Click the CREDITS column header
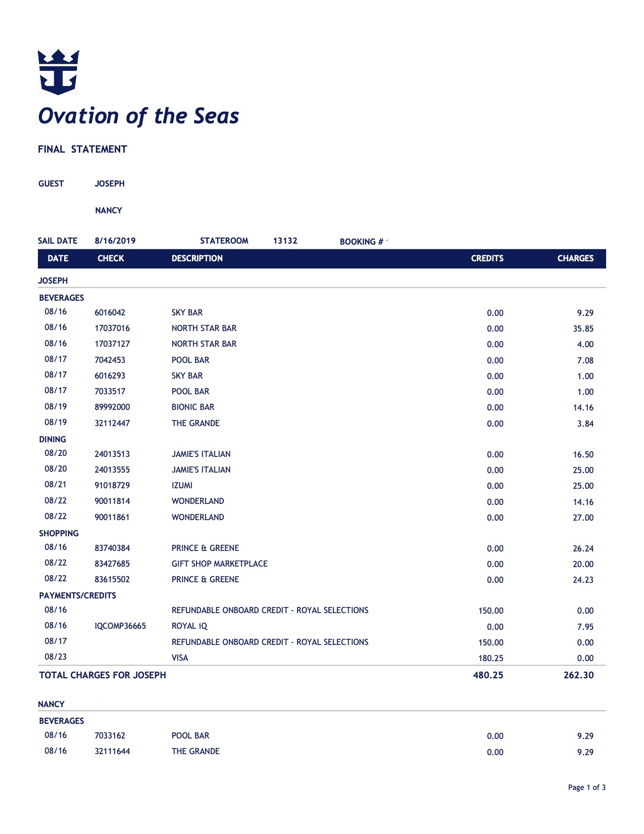 click(487, 258)
